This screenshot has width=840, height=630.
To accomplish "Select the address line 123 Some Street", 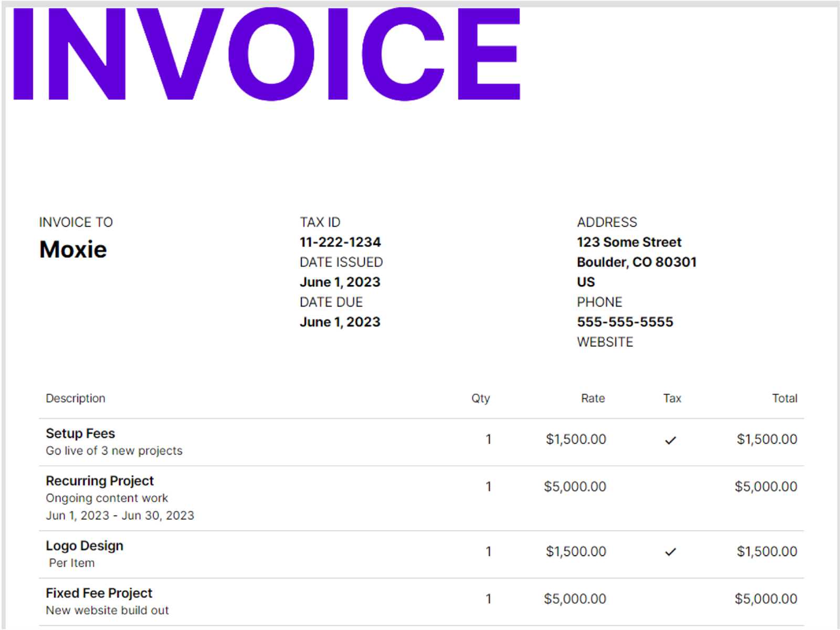I will point(629,242).
